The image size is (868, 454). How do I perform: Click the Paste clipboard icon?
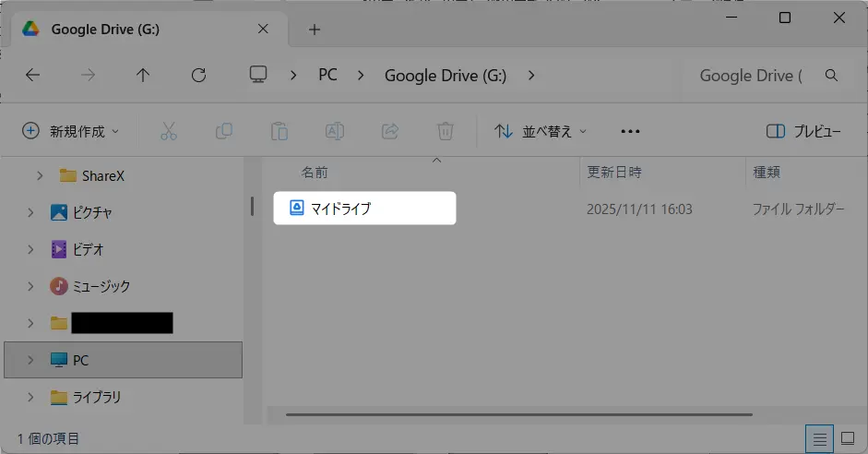279,131
